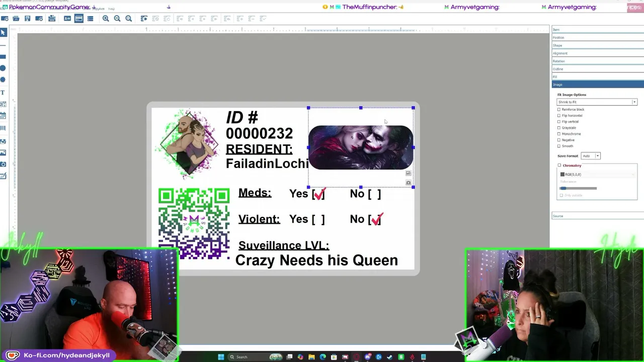Screen dimensions: 644x362
Task: Select the Ellipse shape tool
Action: [x=3, y=68]
